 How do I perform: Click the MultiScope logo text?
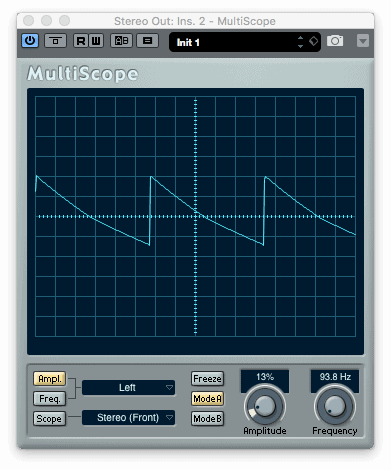coord(82,74)
